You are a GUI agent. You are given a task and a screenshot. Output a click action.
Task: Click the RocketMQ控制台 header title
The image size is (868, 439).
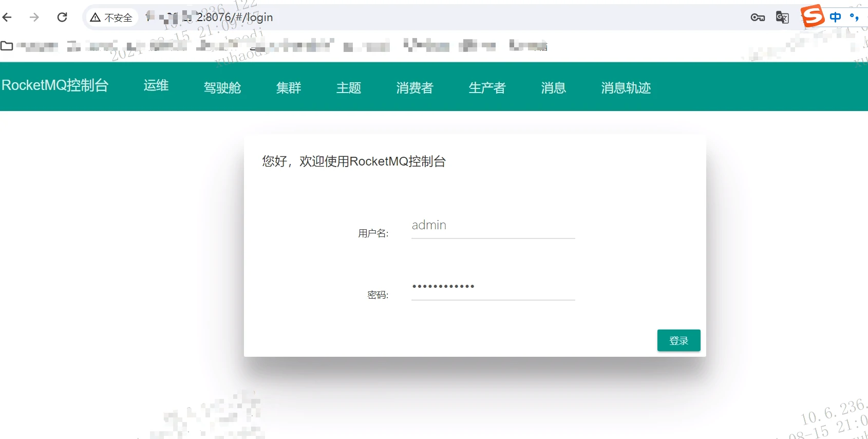coord(55,85)
